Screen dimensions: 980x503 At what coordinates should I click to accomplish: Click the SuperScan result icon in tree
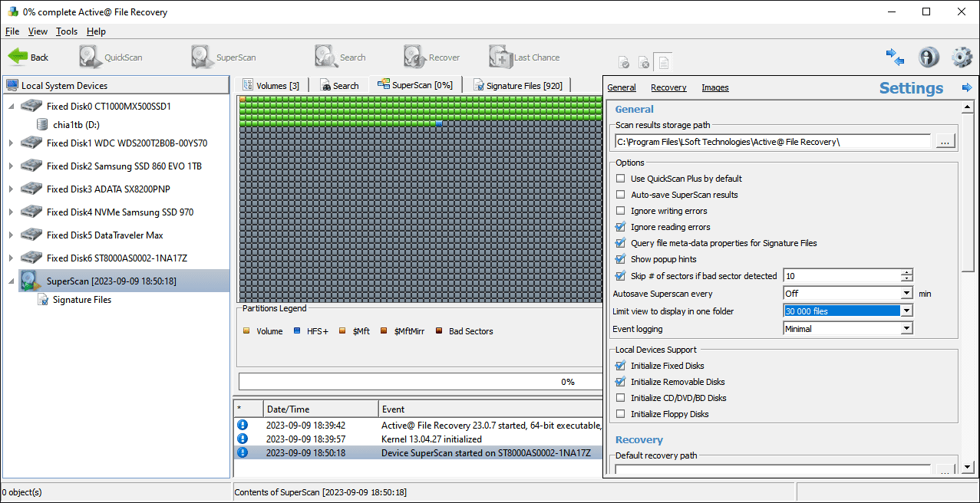[x=31, y=281]
